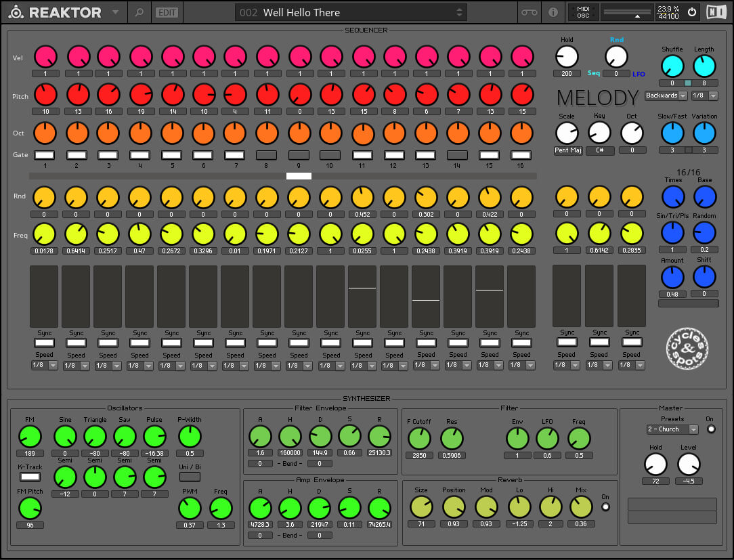Click the Length knob

704,66
